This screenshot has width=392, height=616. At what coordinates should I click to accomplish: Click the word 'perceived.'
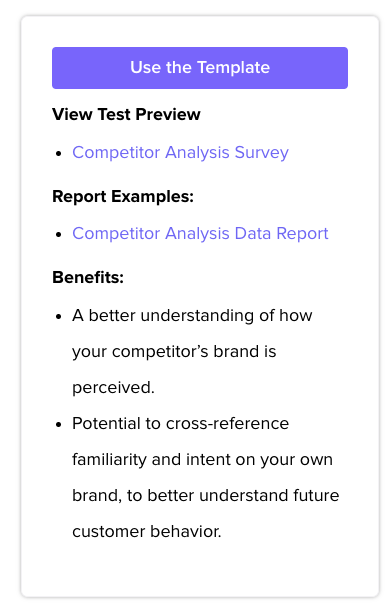tap(114, 388)
